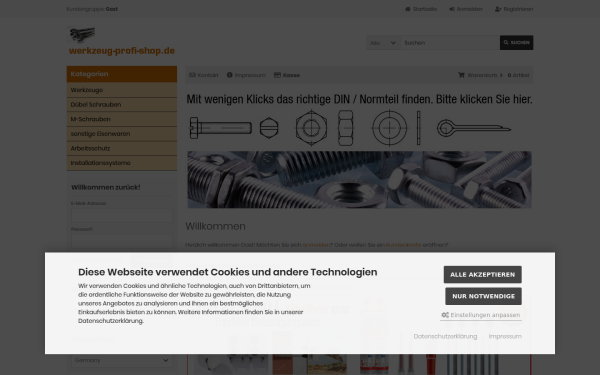
Task: Open the Alle search category dropdown
Action: click(383, 42)
